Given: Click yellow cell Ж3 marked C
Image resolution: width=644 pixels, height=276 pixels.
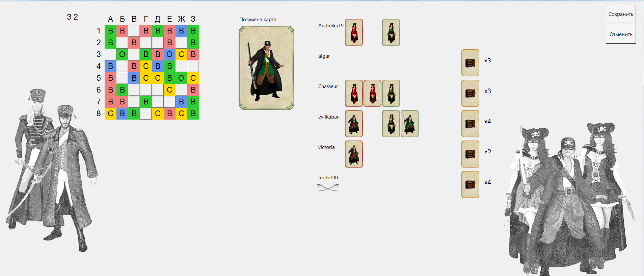Looking at the screenshot, I should (181, 54).
